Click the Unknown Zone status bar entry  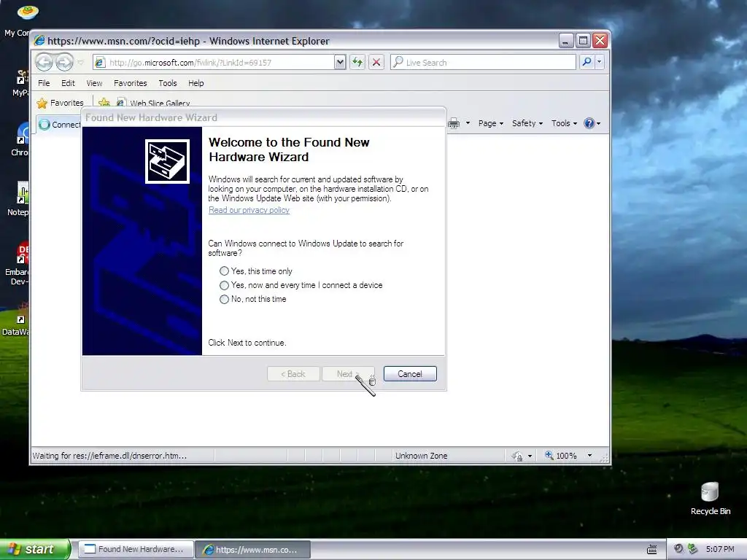click(421, 456)
